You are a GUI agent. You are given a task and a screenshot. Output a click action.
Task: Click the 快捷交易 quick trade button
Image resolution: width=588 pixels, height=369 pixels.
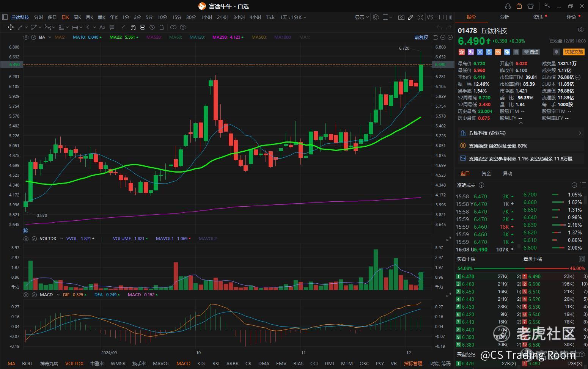(573, 52)
